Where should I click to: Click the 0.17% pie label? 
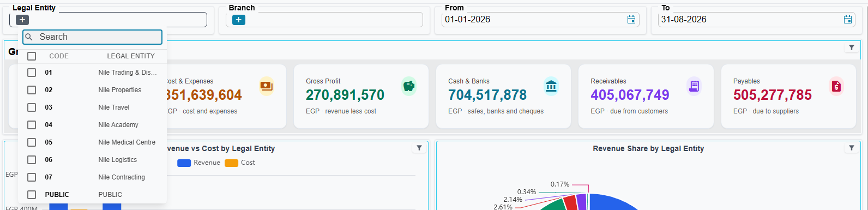[x=560, y=184]
